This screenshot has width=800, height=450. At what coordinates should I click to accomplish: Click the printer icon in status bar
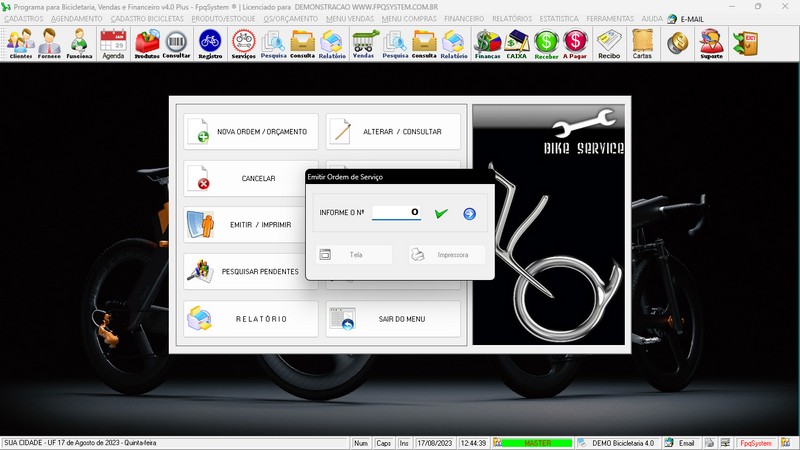pyautogui.click(x=709, y=443)
